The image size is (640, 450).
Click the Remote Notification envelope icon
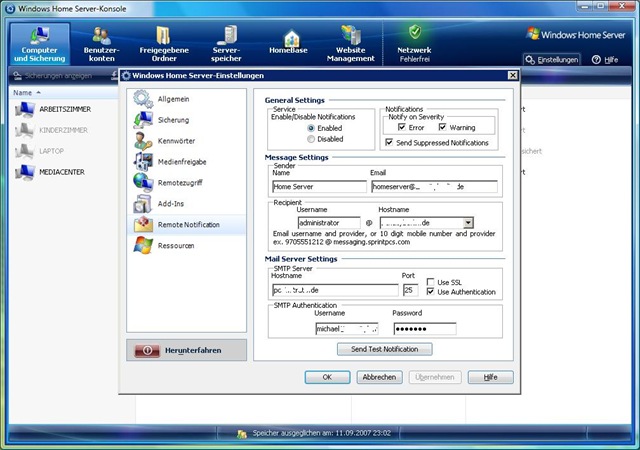pyautogui.click(x=143, y=225)
